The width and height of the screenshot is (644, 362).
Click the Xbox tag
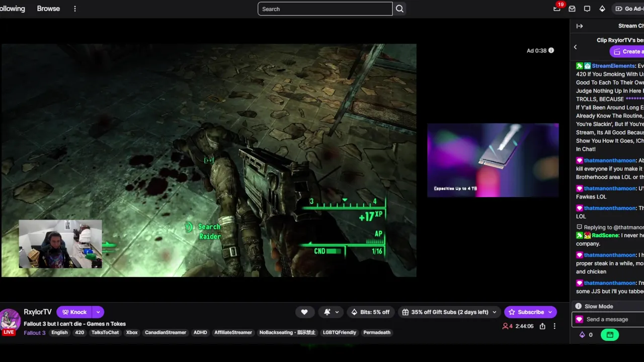click(132, 333)
